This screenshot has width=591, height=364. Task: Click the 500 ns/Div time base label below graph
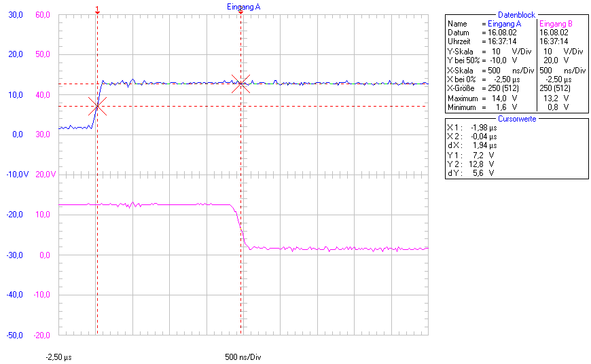click(243, 357)
